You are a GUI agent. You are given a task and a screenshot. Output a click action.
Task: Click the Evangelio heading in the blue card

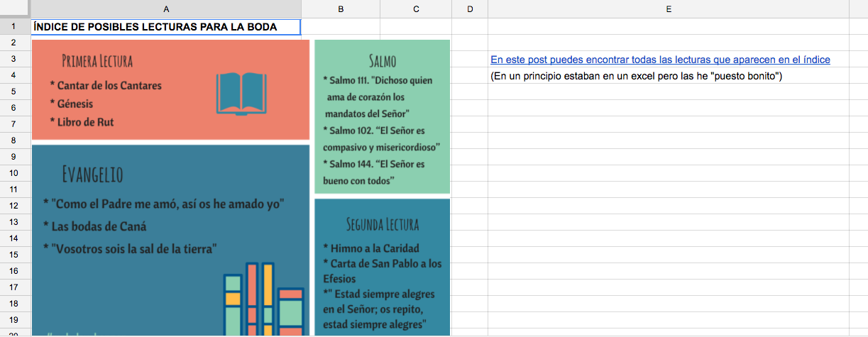92,175
